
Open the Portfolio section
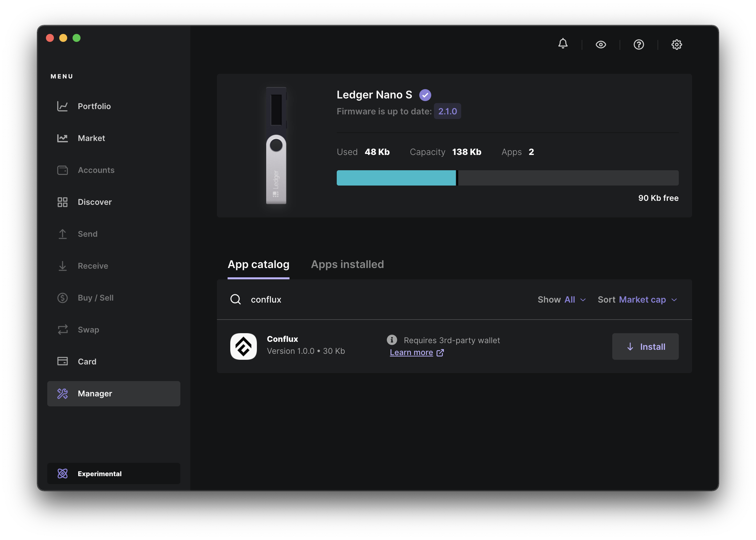tap(94, 106)
